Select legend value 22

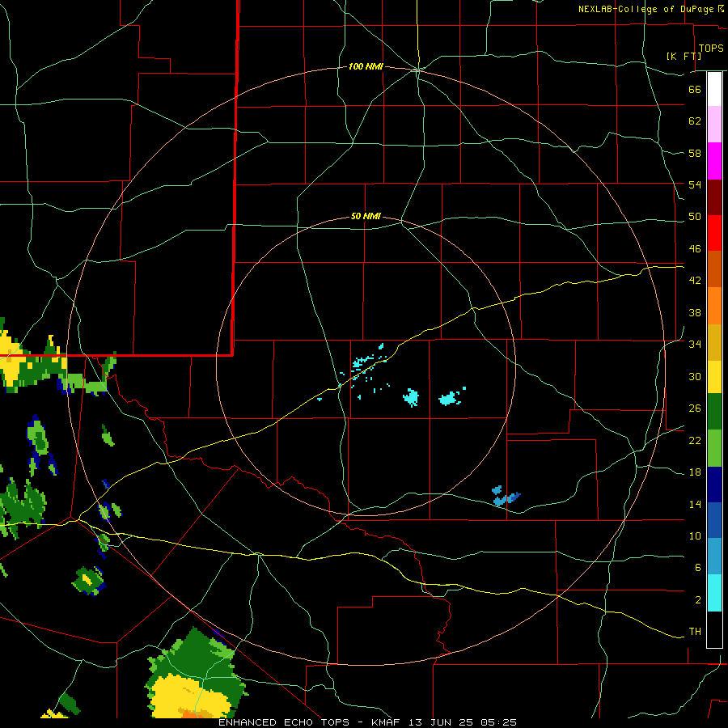tap(695, 441)
